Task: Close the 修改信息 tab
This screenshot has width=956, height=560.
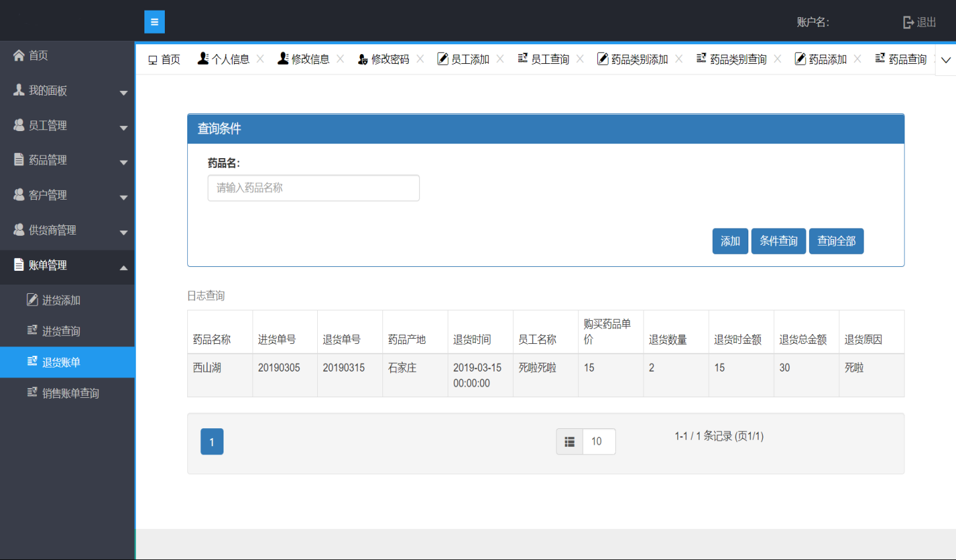Action: pyautogui.click(x=340, y=59)
